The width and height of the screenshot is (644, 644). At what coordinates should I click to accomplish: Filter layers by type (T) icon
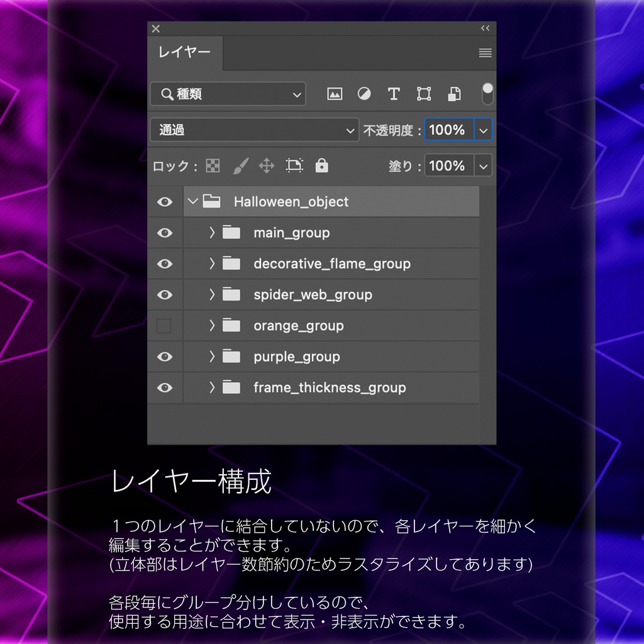tap(394, 94)
